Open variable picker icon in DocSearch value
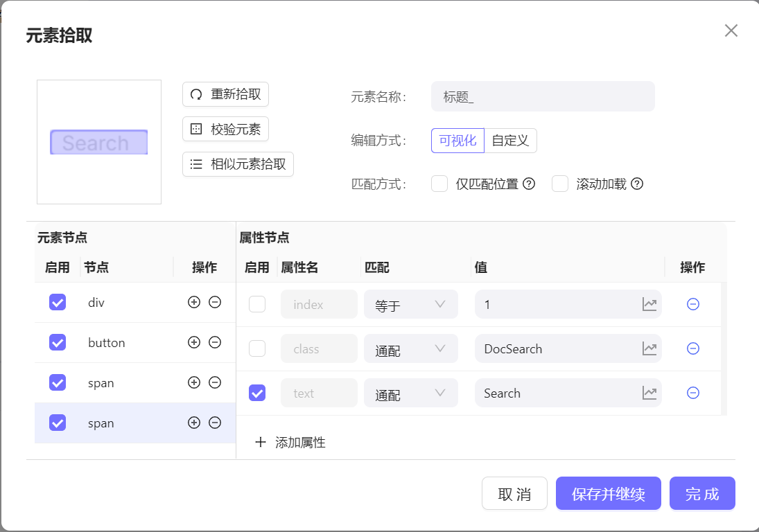The height and width of the screenshot is (532, 759). coord(649,348)
